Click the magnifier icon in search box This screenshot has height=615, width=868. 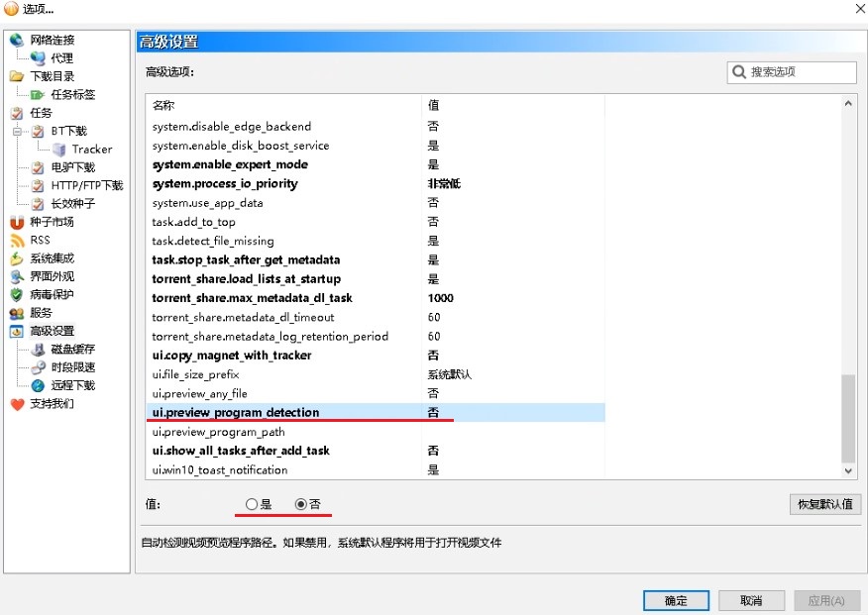click(x=739, y=72)
